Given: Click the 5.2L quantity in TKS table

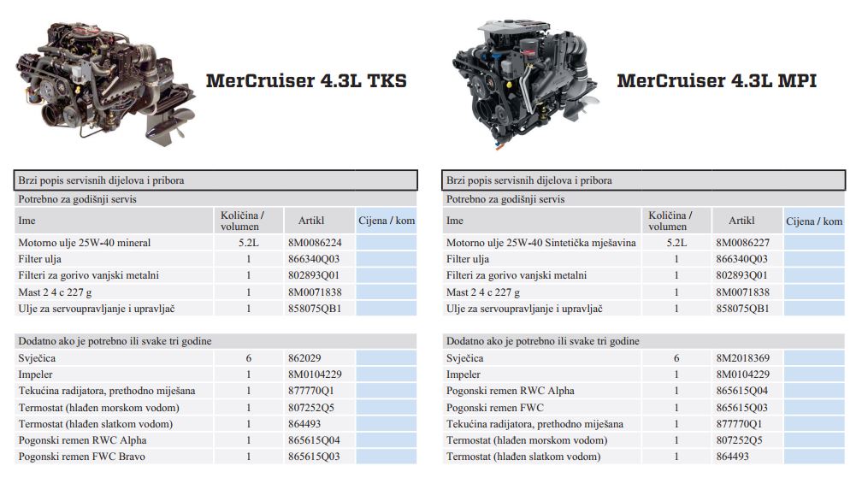Looking at the screenshot, I should pyautogui.click(x=249, y=243).
